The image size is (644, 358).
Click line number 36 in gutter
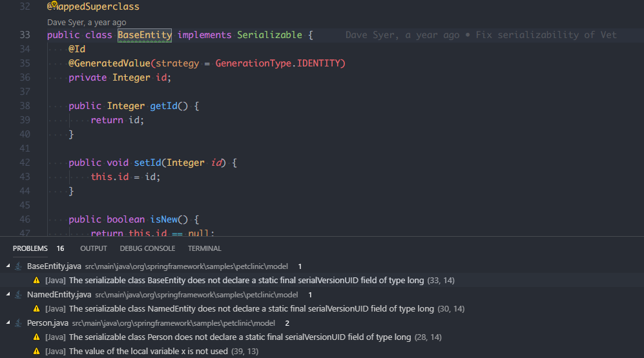(x=25, y=77)
